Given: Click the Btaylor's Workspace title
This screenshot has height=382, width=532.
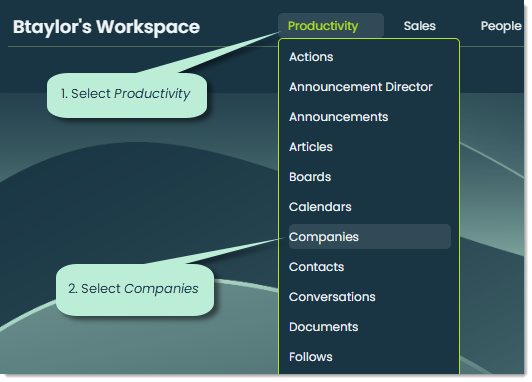Looking at the screenshot, I should pyautogui.click(x=106, y=27).
